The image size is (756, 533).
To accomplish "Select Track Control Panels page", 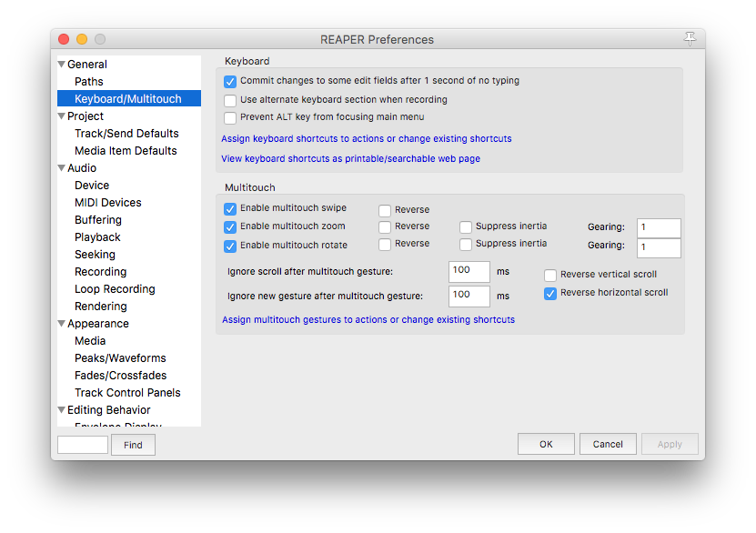I will pos(127,393).
